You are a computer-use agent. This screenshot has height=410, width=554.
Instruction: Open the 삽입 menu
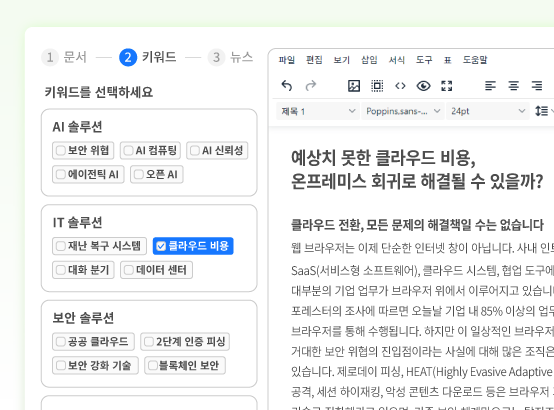coord(369,60)
